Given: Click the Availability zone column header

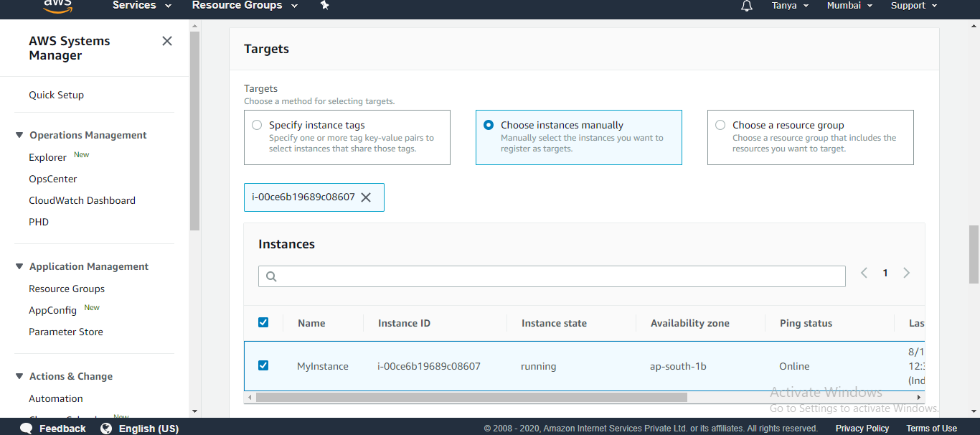Looking at the screenshot, I should click(690, 323).
